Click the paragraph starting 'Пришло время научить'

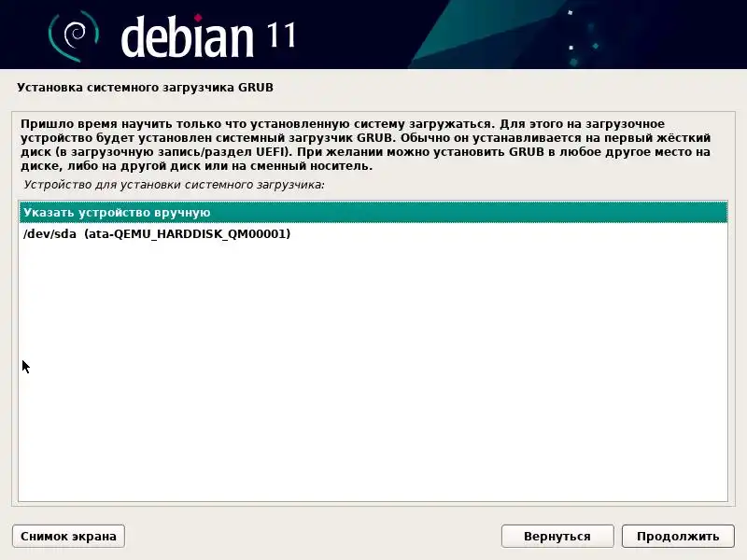[x=365, y=146]
